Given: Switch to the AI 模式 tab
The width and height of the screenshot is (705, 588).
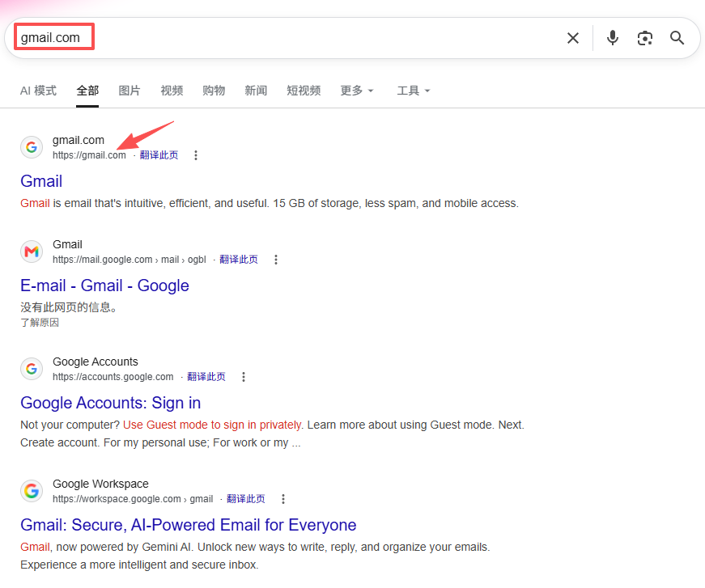Looking at the screenshot, I should (38, 91).
